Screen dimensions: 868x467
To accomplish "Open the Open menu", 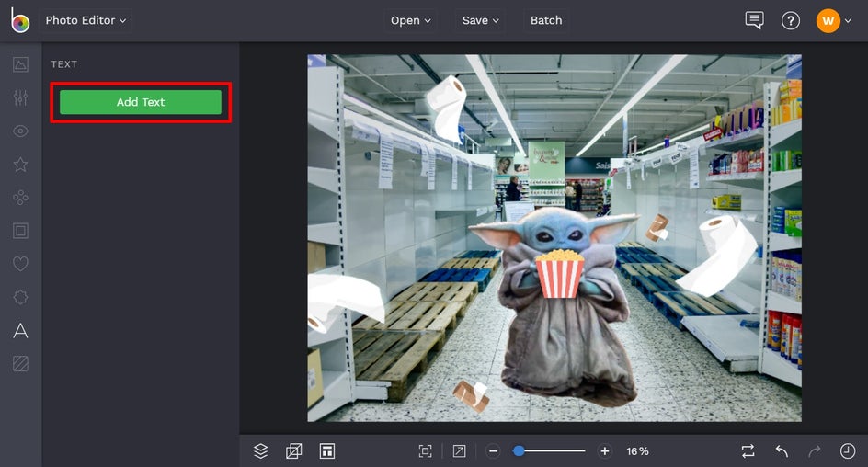I will coord(410,20).
